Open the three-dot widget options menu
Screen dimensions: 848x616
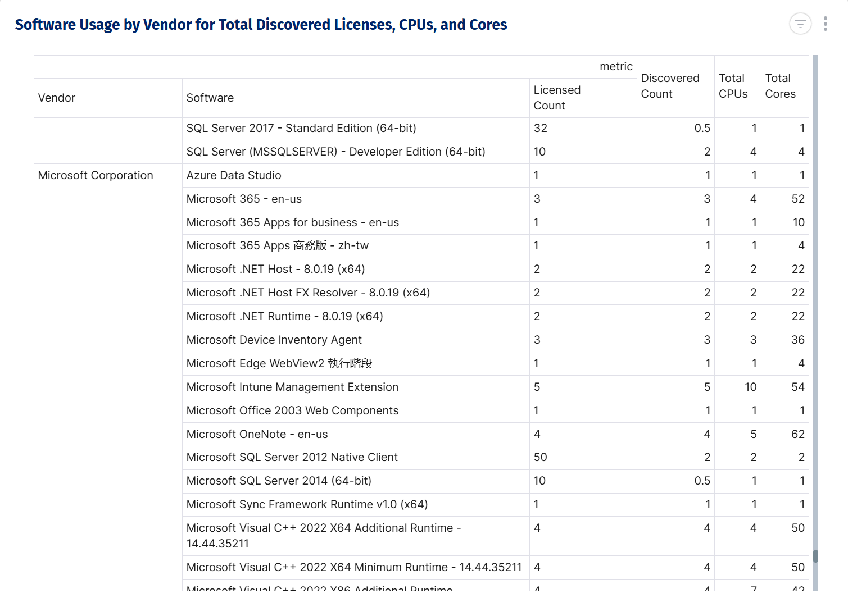click(825, 24)
